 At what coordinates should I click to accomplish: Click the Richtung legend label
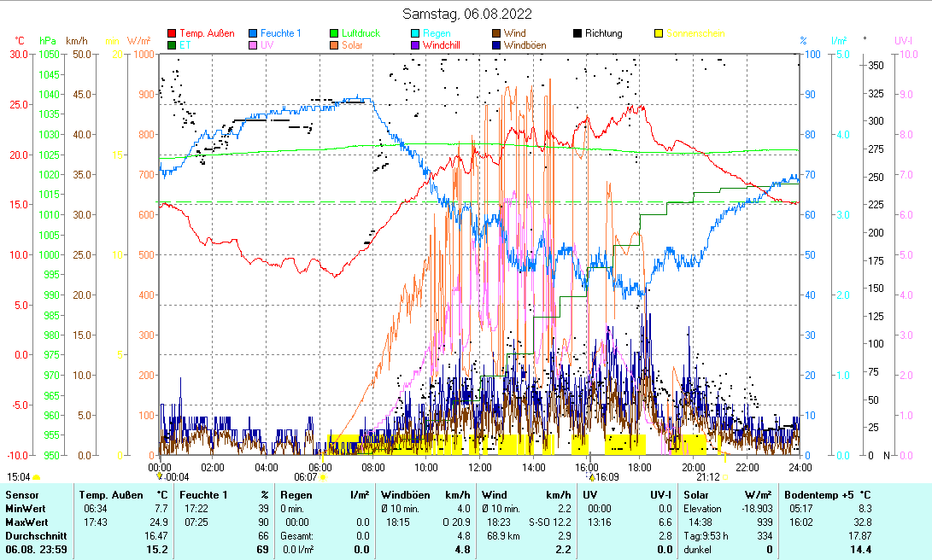(603, 33)
